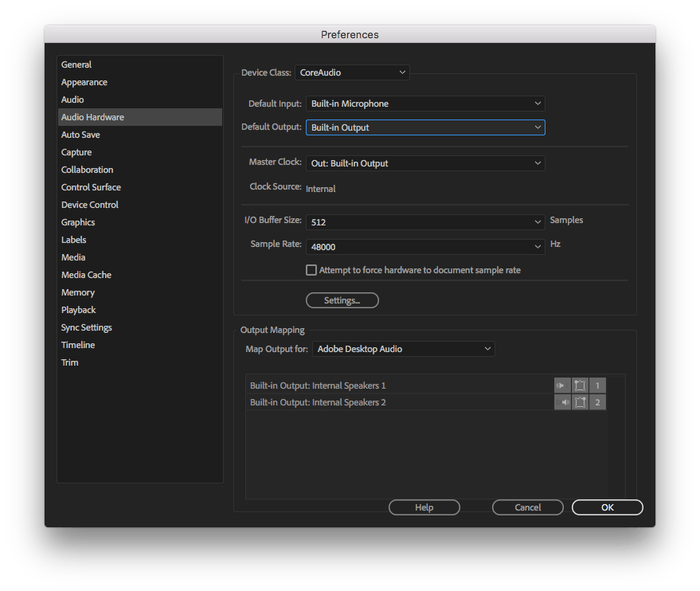Open the Device Class dropdown
700x591 pixels.
(352, 72)
